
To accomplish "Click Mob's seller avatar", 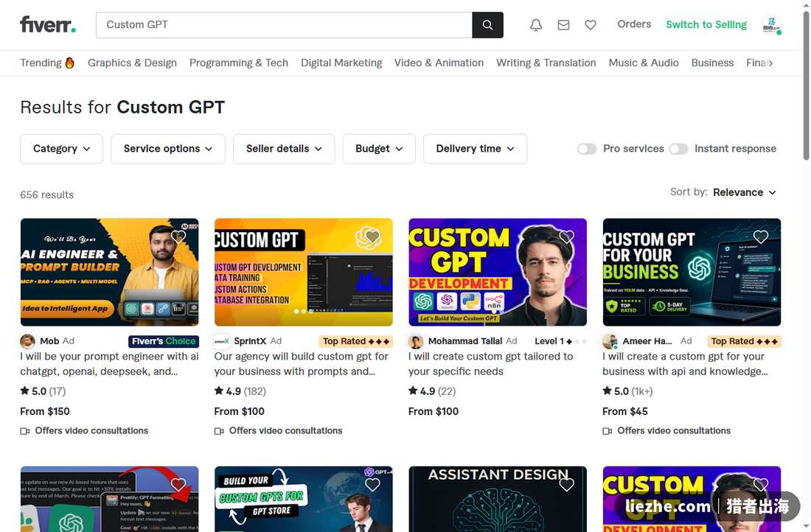I will (27, 341).
